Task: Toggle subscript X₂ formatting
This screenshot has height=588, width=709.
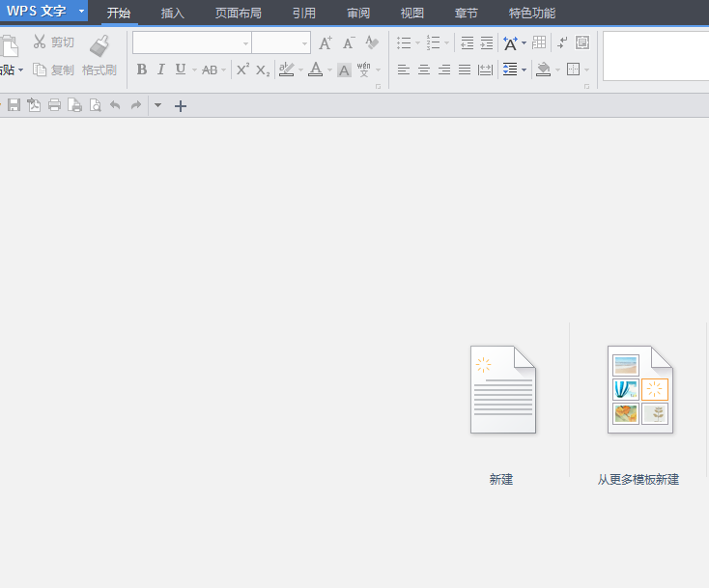Action: click(x=263, y=70)
